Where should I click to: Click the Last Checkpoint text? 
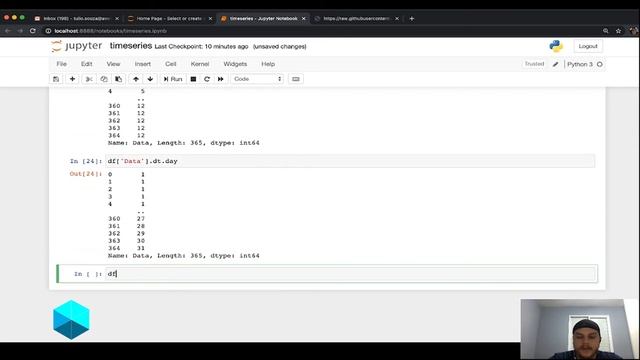point(201,47)
